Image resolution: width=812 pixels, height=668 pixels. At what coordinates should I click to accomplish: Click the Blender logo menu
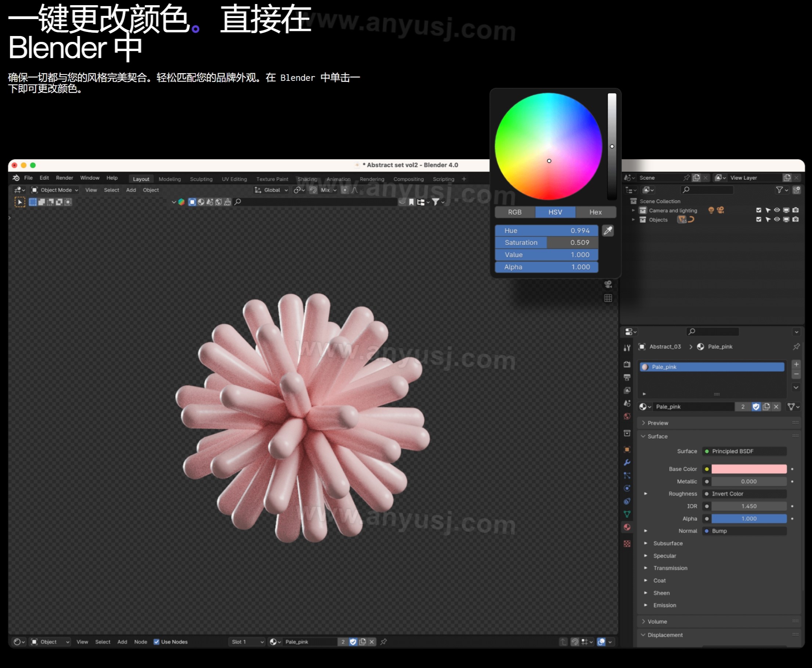(x=16, y=178)
